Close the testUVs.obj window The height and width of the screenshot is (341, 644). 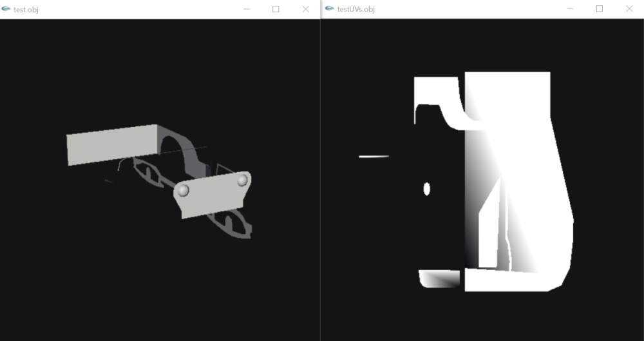tap(629, 9)
